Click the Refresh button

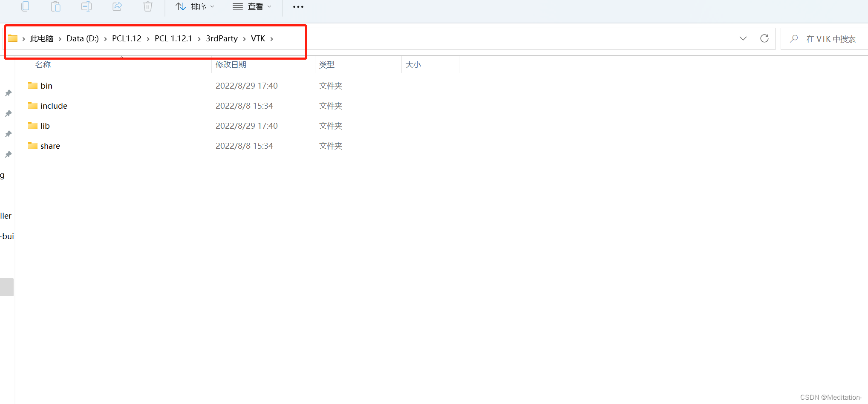click(764, 38)
